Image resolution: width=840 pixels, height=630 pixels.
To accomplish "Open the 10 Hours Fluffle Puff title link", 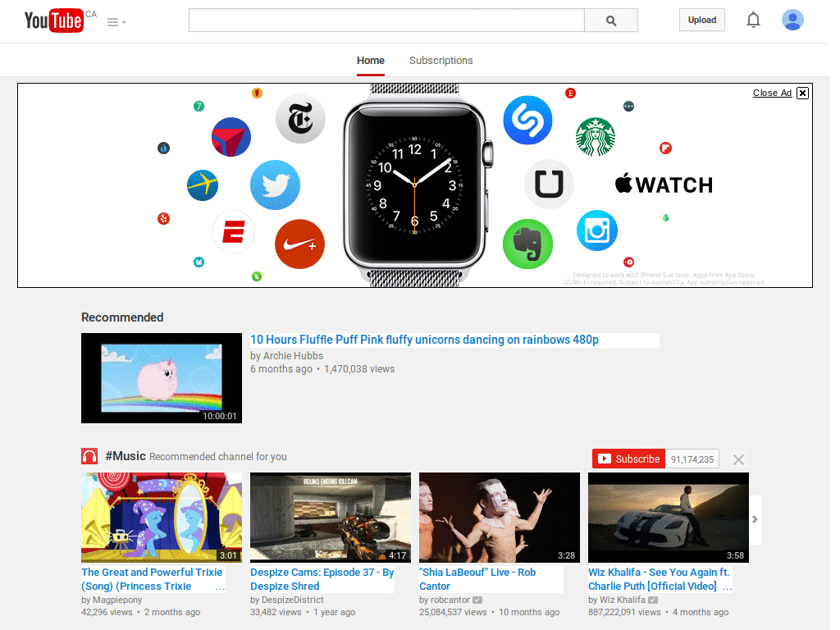I will pyautogui.click(x=424, y=340).
